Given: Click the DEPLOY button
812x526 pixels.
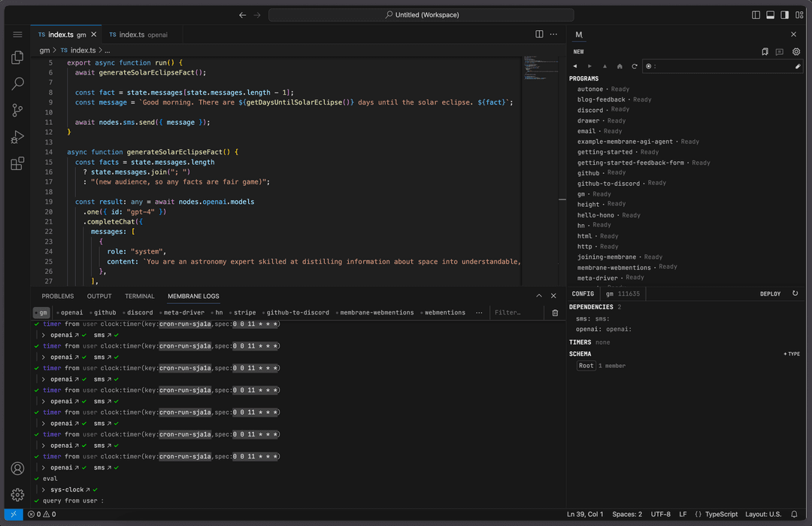Looking at the screenshot, I should [770, 293].
